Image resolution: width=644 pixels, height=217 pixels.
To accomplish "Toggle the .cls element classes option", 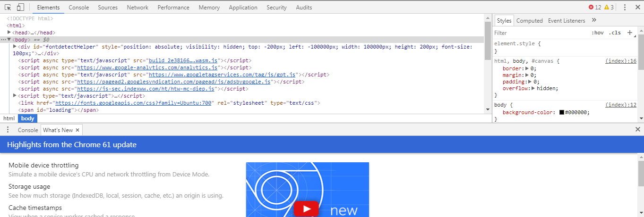I will click(615, 33).
